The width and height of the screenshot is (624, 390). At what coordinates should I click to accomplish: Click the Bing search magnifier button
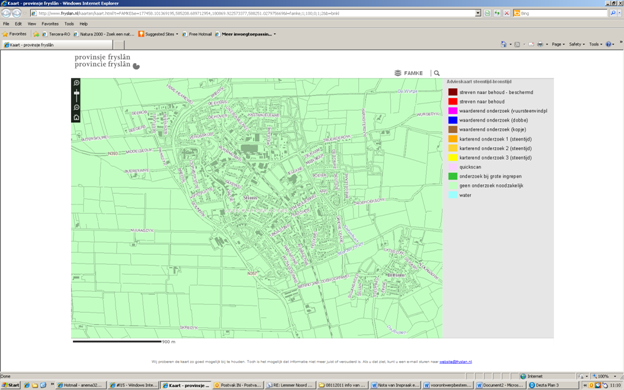613,13
